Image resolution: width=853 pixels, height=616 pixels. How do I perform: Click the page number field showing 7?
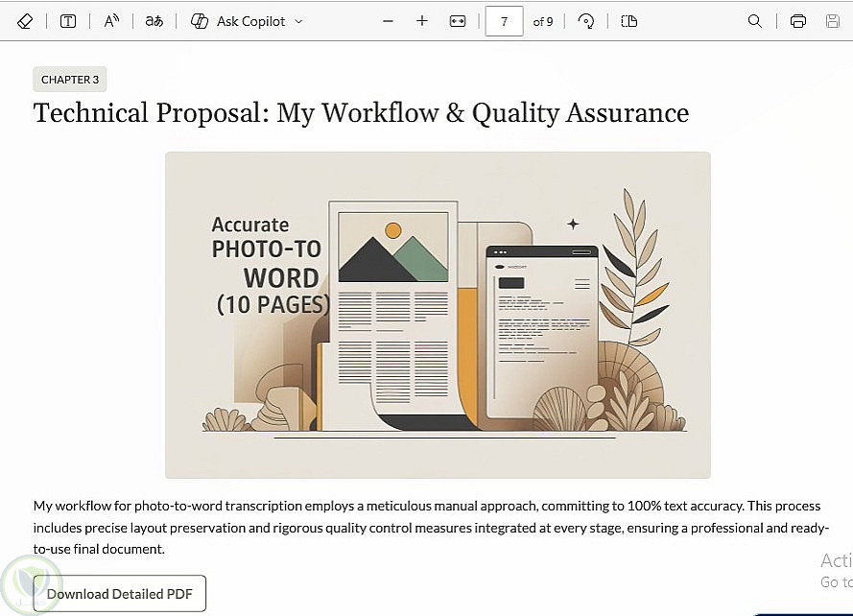tap(505, 21)
